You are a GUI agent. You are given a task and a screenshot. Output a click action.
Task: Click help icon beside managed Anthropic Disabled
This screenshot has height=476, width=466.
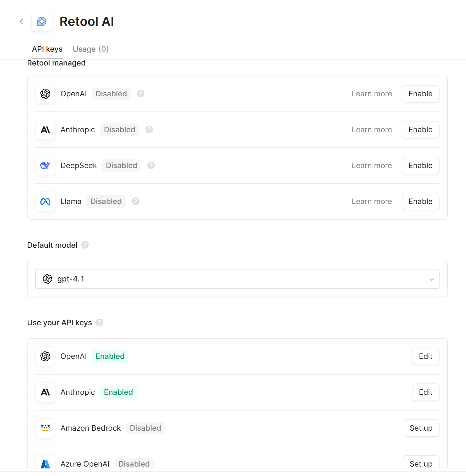(x=149, y=129)
